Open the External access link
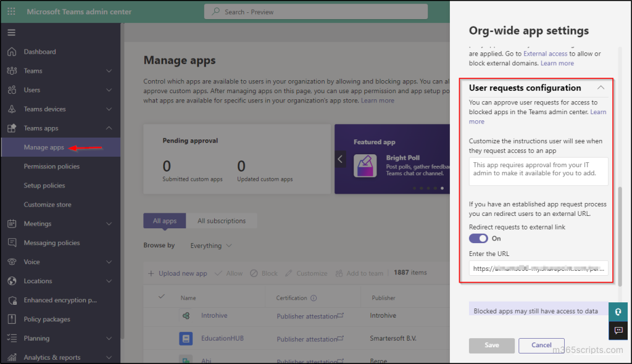Image resolution: width=632 pixels, height=364 pixels. [x=545, y=54]
